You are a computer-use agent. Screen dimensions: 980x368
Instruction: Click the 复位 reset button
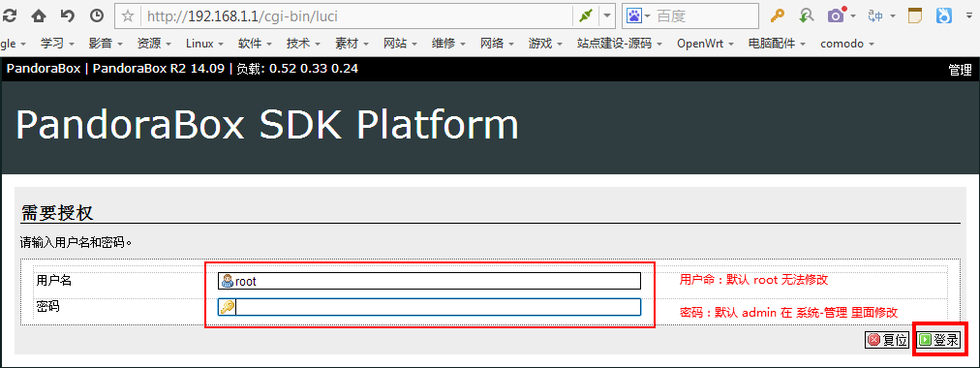[x=887, y=340]
